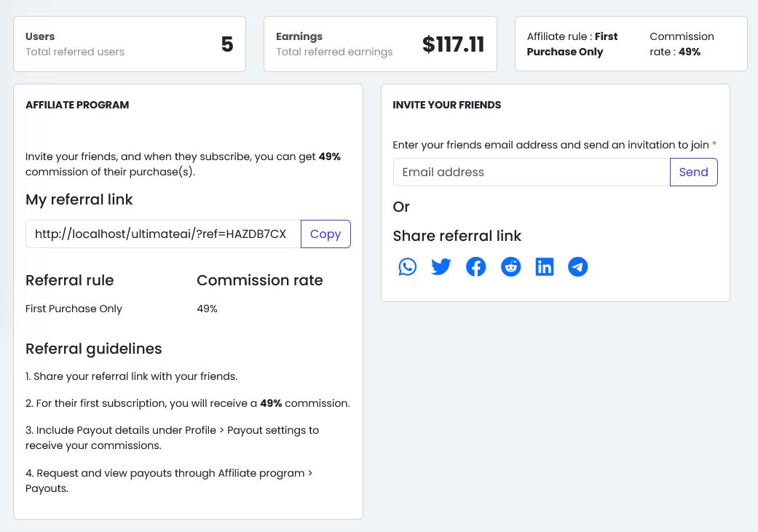The height and width of the screenshot is (532, 758).
Task: Click the Referral guidelines heading
Action: [94, 349]
